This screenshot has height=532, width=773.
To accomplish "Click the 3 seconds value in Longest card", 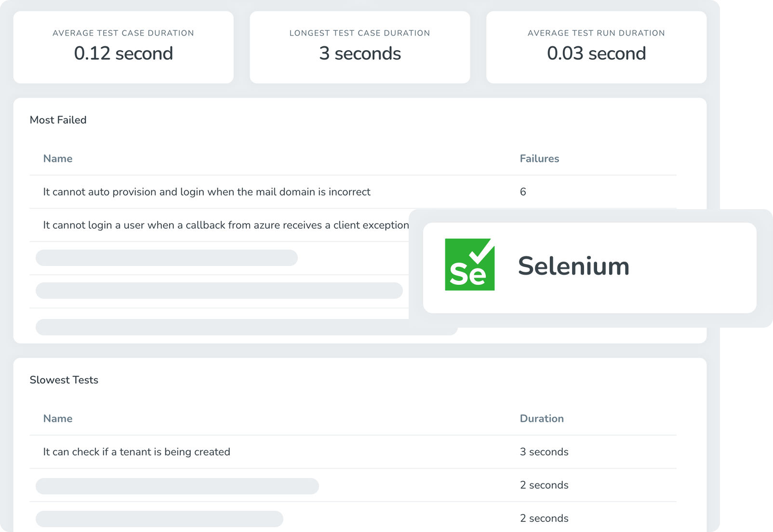I will pyautogui.click(x=360, y=53).
